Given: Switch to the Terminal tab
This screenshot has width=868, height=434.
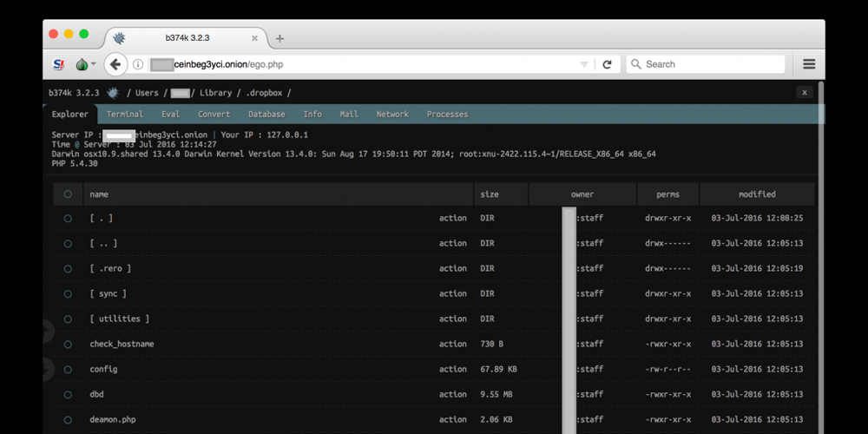Looking at the screenshot, I should click(x=125, y=115).
